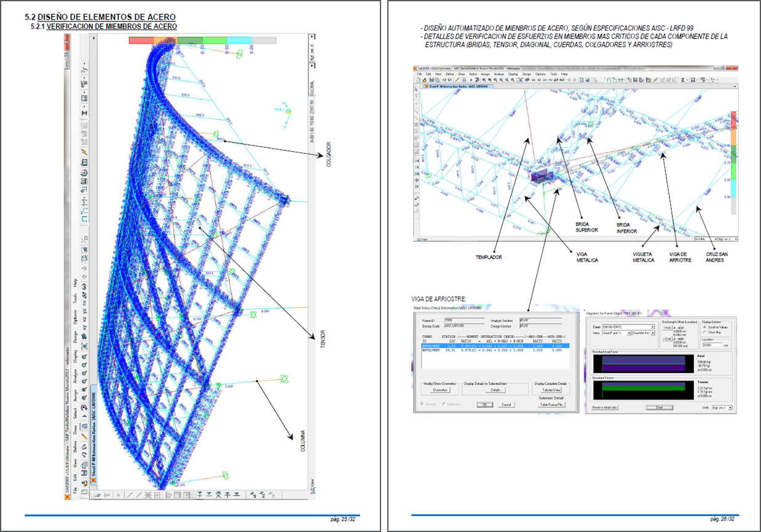
Task: Click the Save icon in SAP2000 toolbar
Action: 431,80
